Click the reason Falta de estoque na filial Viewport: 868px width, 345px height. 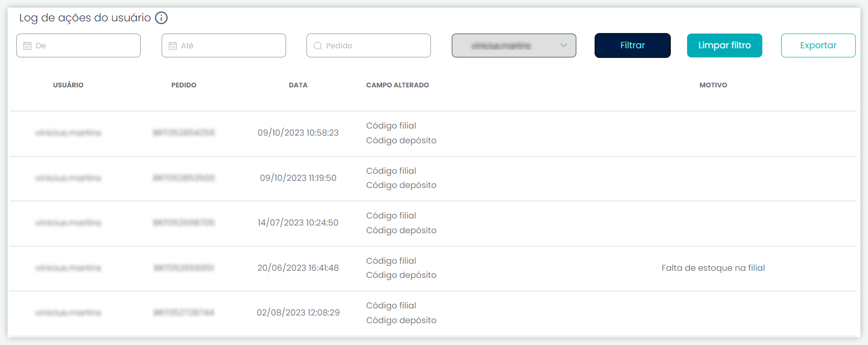click(713, 268)
